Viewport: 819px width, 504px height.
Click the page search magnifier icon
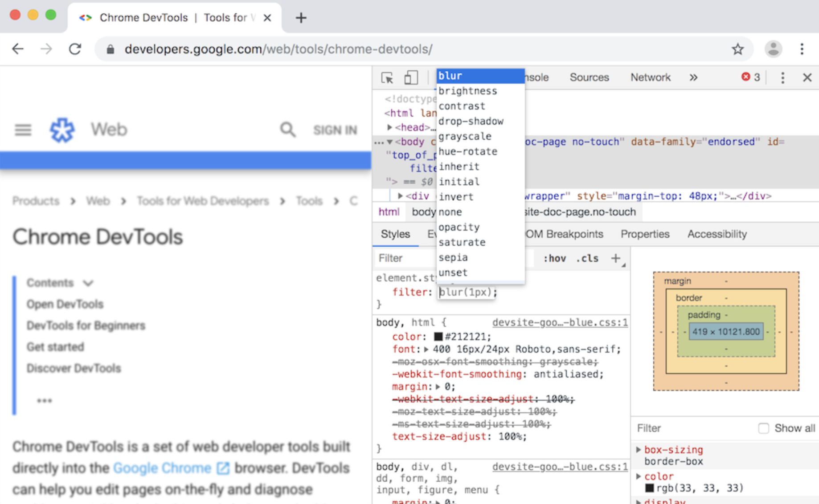(x=288, y=130)
